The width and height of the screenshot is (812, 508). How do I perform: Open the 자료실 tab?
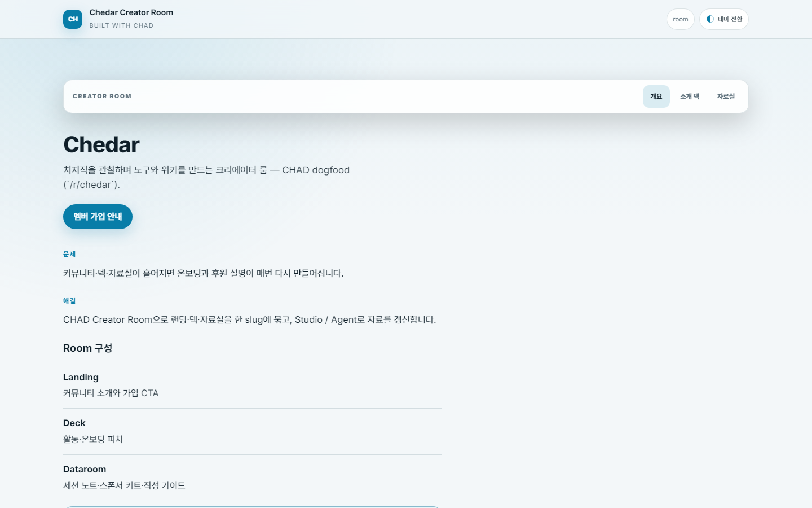point(726,97)
